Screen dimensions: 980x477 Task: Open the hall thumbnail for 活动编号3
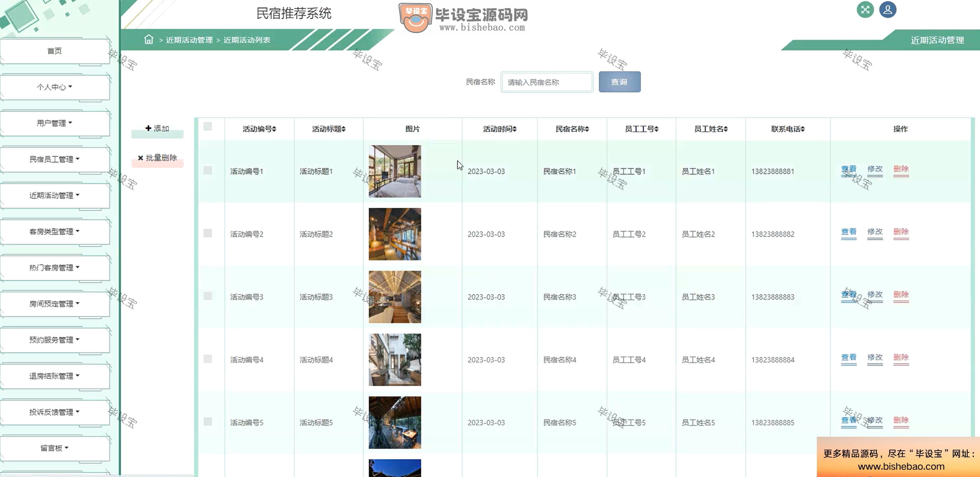[395, 297]
